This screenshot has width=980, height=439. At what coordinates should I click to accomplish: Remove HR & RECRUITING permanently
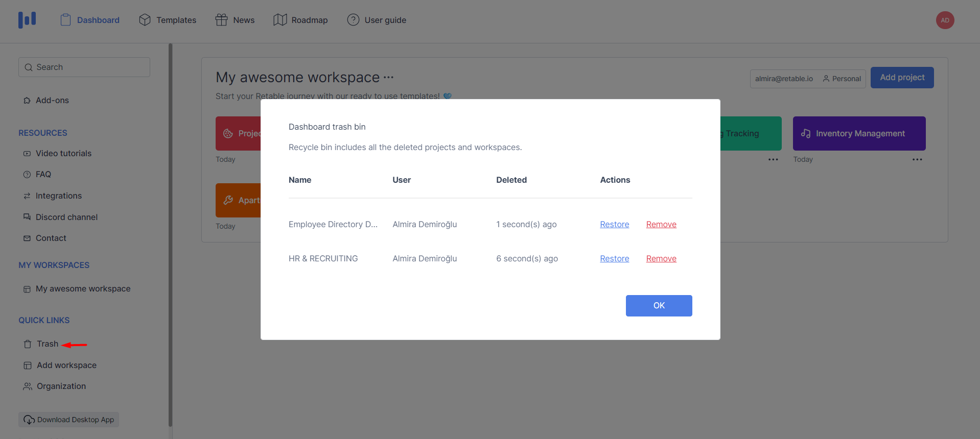pos(661,259)
